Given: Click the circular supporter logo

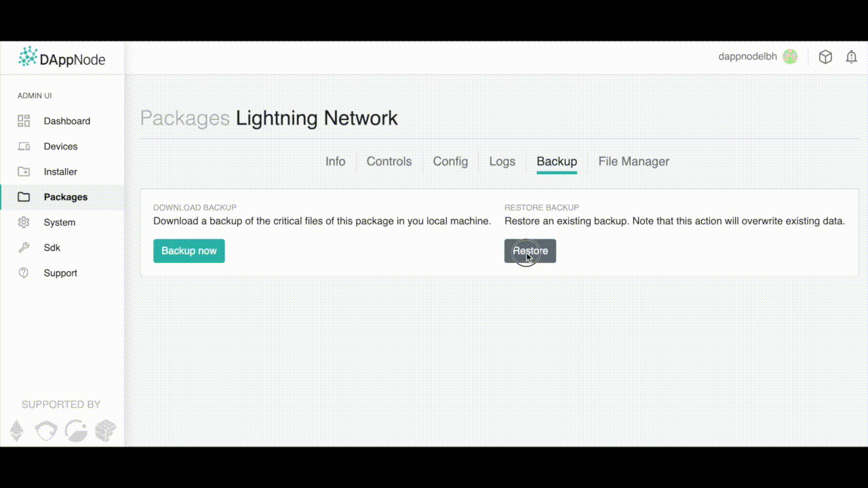Looking at the screenshot, I should coord(76,430).
